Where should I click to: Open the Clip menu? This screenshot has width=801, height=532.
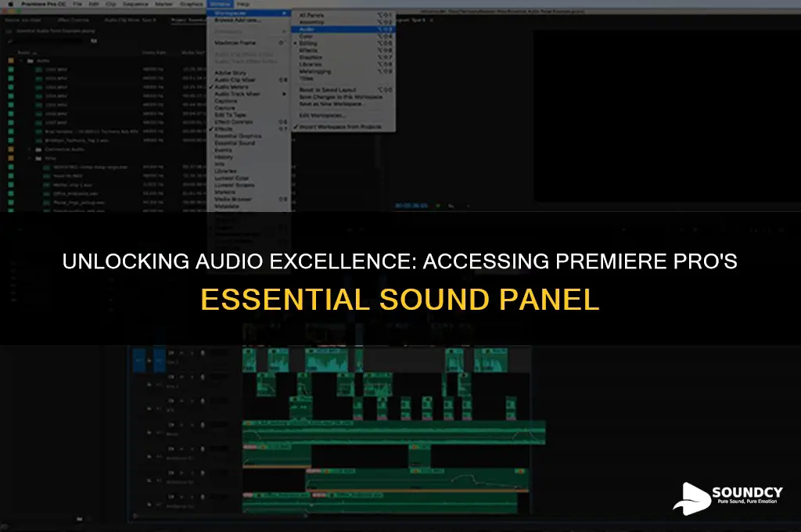tap(110, 4)
